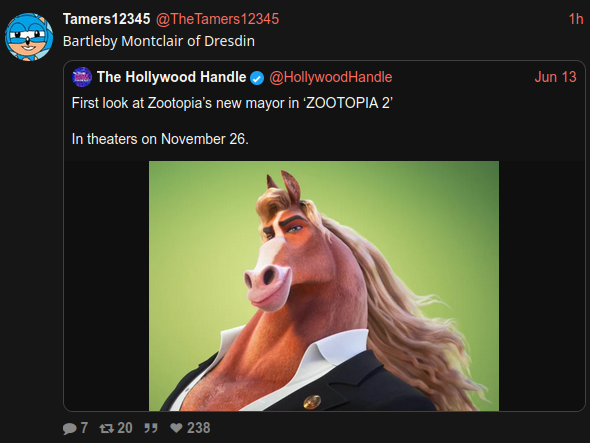Open the horse mayor image
This screenshot has width=590, height=443.
point(324,286)
